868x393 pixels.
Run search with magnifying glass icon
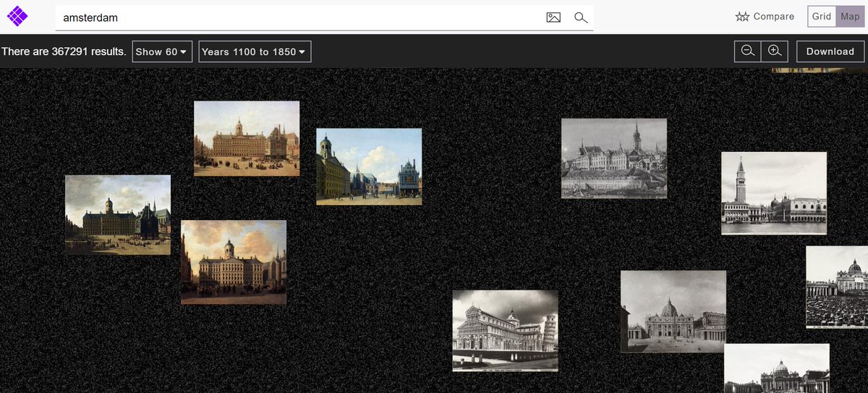pos(581,17)
